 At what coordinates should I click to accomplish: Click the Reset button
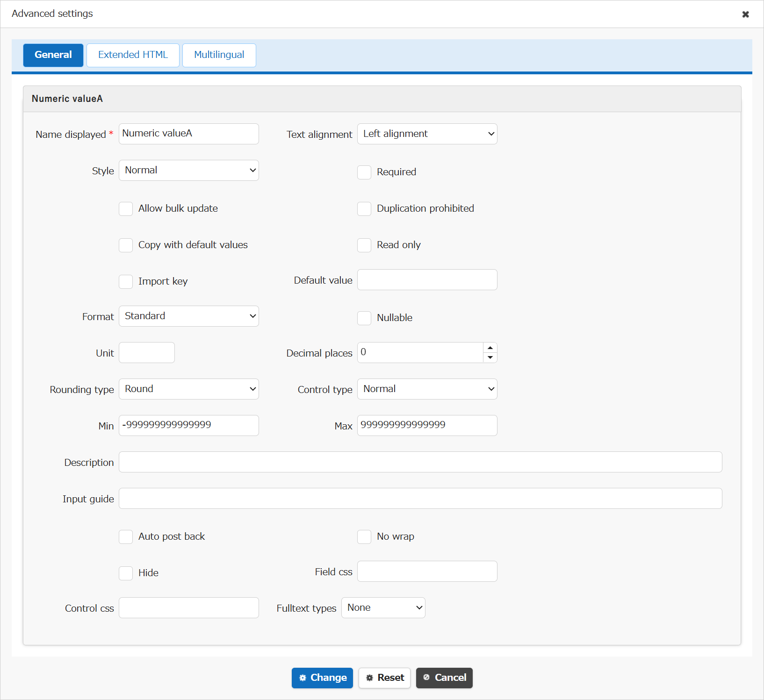384,678
